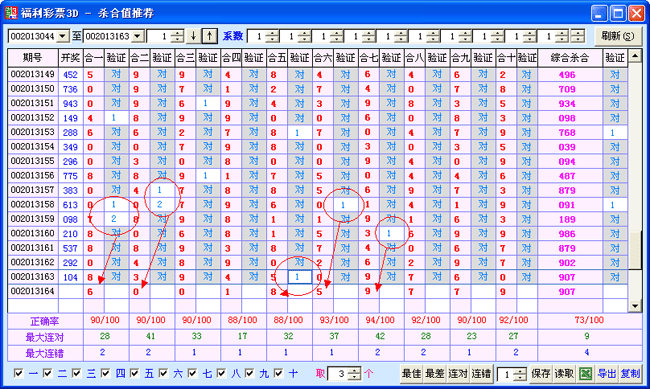Click the 刷新(S) refresh button
The width and height of the screenshot is (650, 389).
click(x=618, y=36)
